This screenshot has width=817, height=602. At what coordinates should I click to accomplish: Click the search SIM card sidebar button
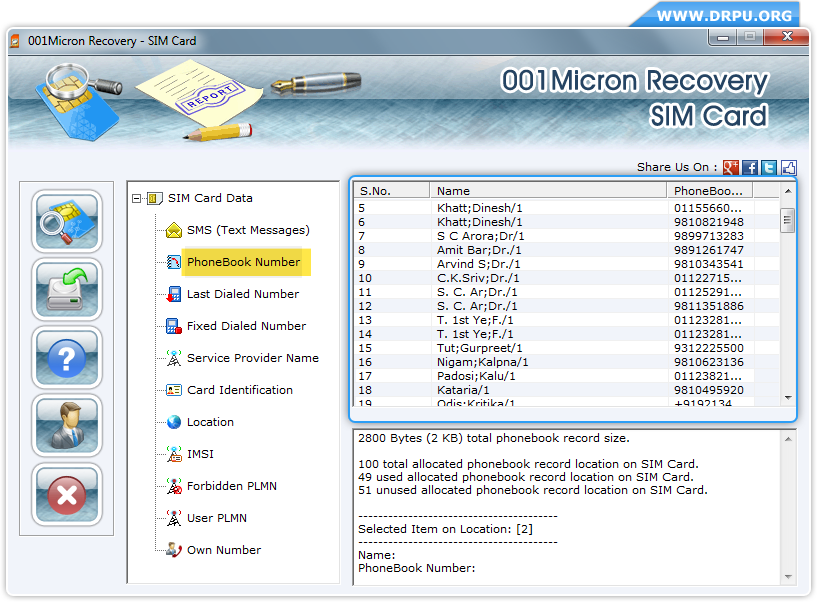tap(67, 222)
